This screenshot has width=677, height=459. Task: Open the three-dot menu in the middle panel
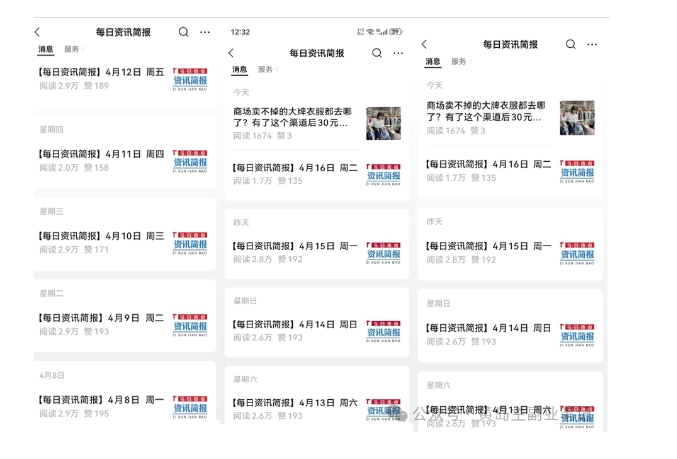[x=398, y=53]
